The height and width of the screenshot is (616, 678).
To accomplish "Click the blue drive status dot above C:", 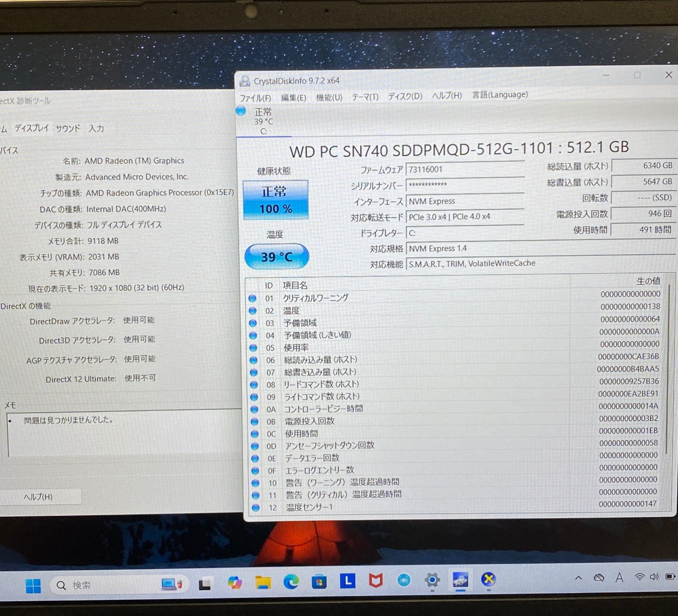I will pos(241,111).
